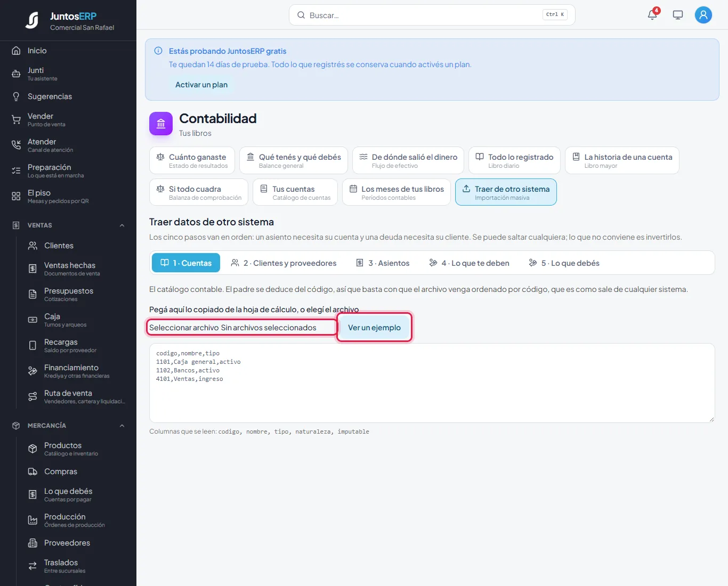Click the JuntosERP logo icon
Screen dimensions: 728x586
pos(32,21)
